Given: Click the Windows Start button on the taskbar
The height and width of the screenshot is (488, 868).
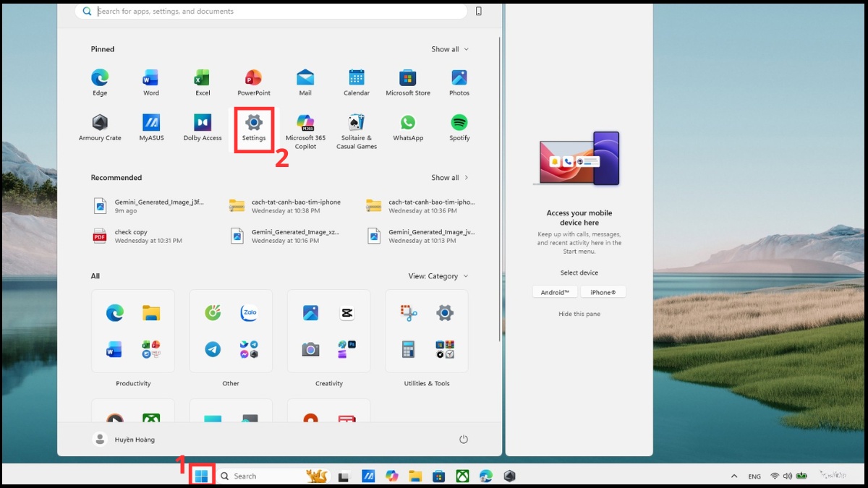Looking at the screenshot, I should point(202,476).
